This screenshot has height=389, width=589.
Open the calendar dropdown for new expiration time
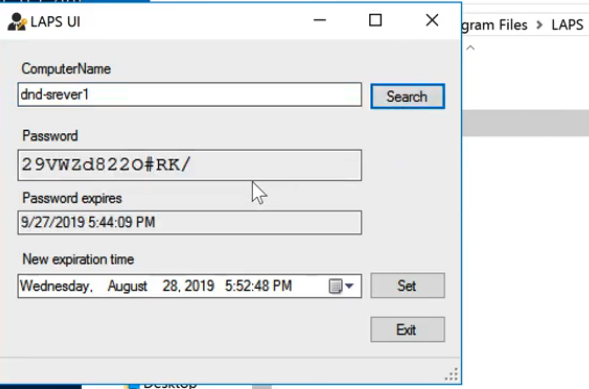coord(341,286)
